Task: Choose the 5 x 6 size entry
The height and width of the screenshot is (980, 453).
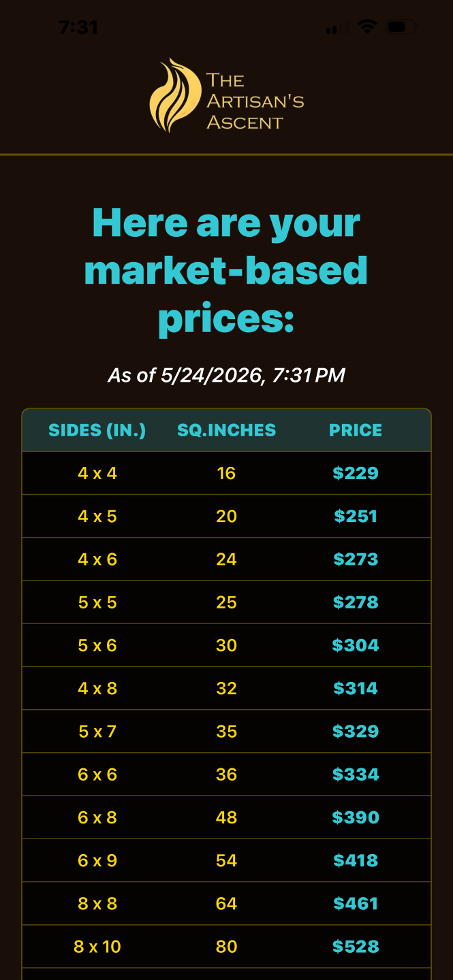Action: click(97, 645)
